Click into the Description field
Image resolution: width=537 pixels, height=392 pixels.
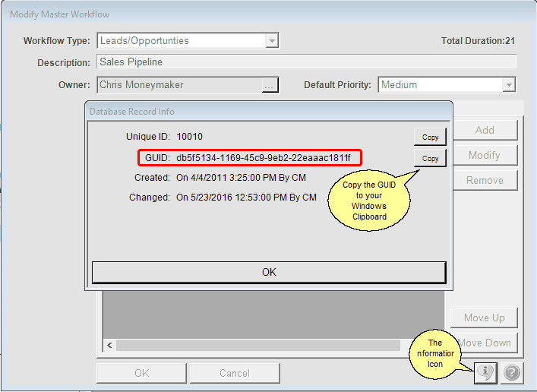306,62
